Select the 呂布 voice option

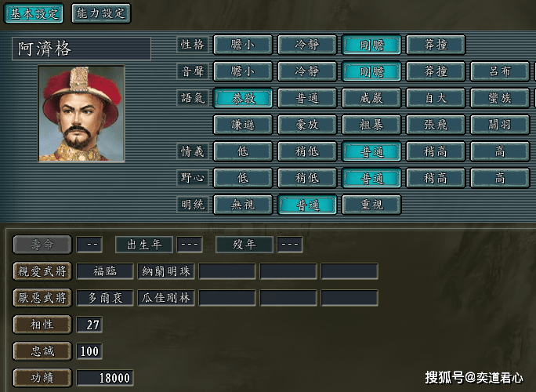[x=500, y=71]
